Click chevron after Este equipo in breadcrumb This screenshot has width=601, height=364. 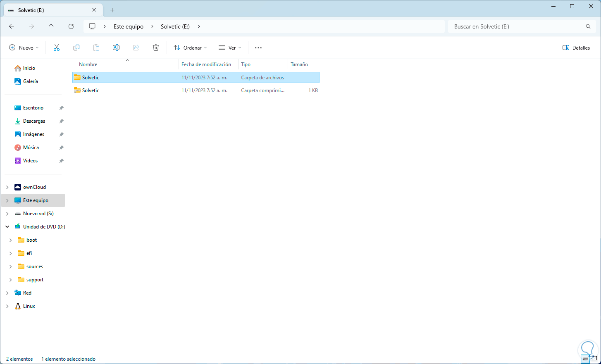(152, 26)
